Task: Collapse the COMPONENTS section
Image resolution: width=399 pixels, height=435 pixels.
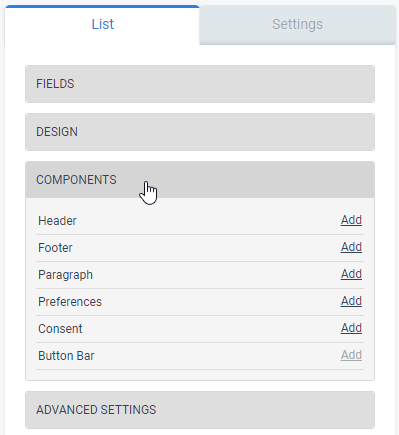Action: click(200, 180)
